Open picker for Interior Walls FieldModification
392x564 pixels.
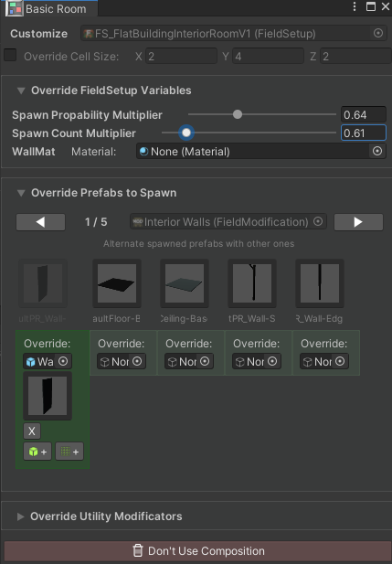[x=318, y=221]
